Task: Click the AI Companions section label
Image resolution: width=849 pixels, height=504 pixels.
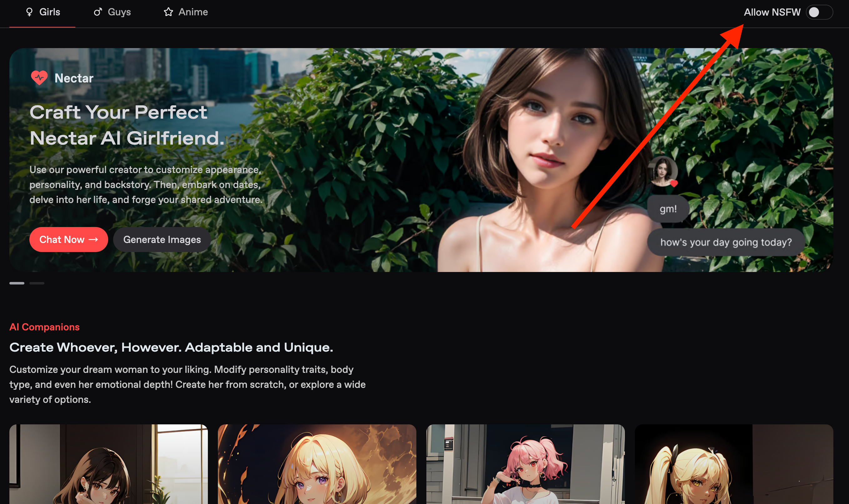Action: pos(44,327)
